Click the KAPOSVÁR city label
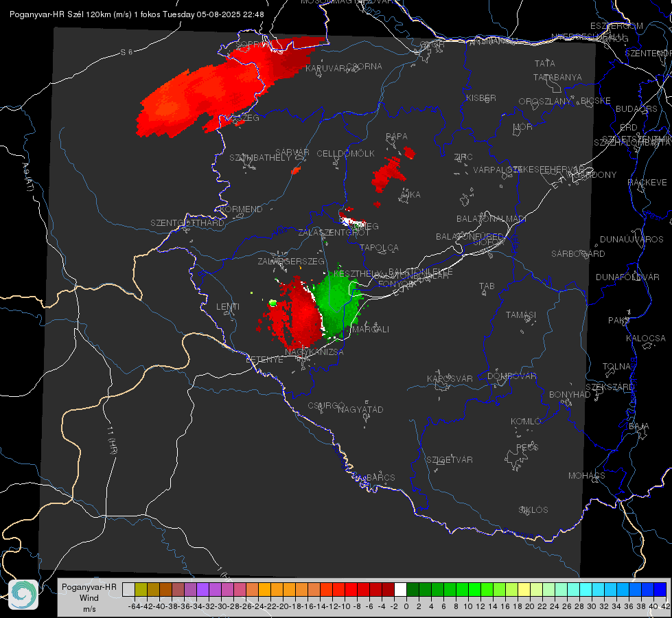This screenshot has width=672, height=618. [x=450, y=378]
